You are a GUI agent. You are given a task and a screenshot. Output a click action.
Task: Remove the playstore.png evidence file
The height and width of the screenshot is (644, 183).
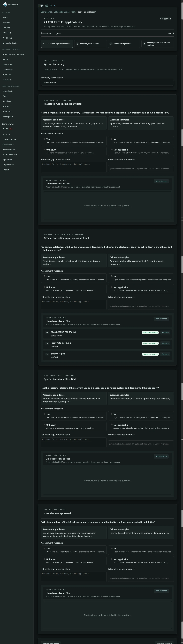(x=165, y=354)
